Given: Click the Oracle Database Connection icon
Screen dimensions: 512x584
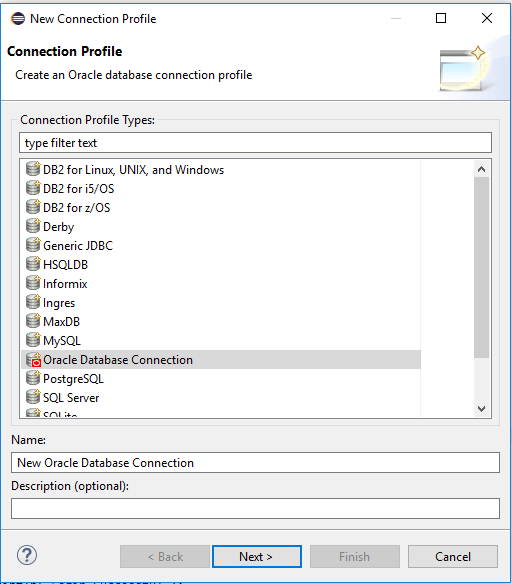Looking at the screenshot, I should [33, 360].
